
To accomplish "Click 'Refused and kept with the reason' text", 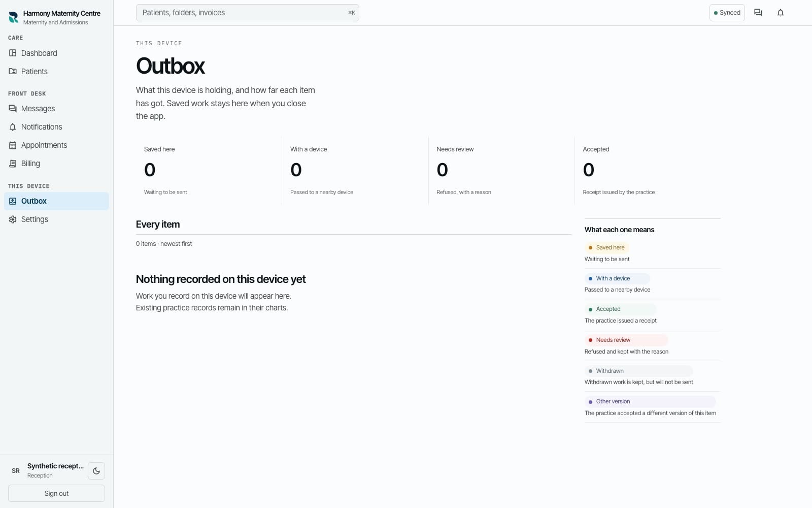I will click(x=626, y=352).
